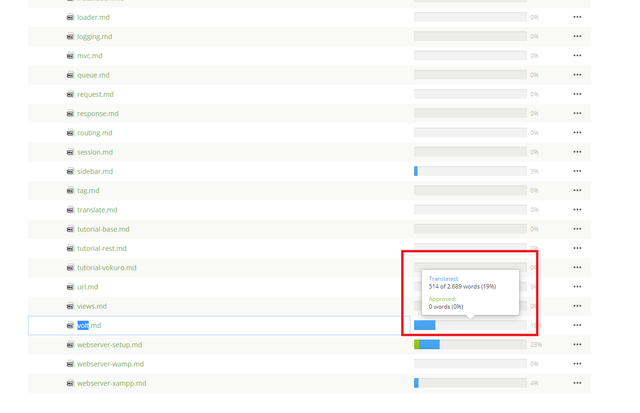
Task: Open more options menu for tutorial-vokuro.md
Action: pyautogui.click(x=577, y=268)
